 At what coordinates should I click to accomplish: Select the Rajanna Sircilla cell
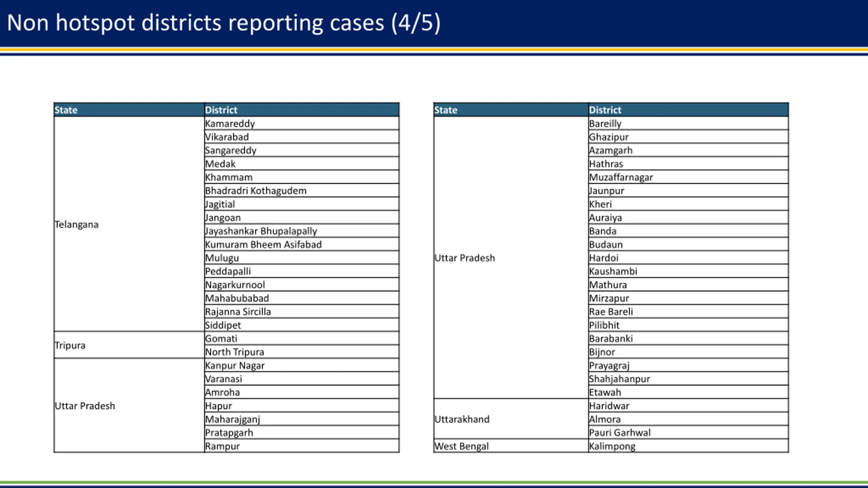(x=302, y=311)
